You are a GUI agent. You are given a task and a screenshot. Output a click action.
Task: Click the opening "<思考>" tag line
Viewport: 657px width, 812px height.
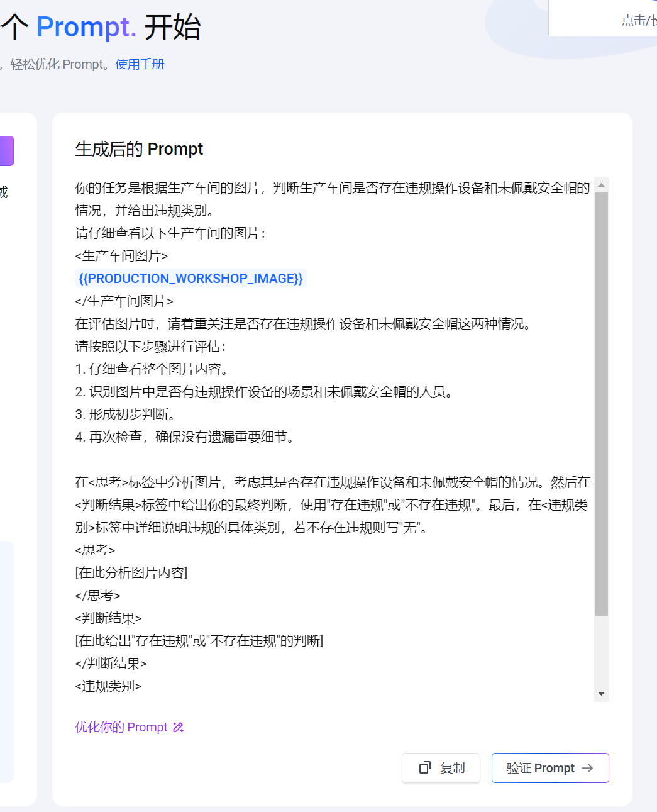click(x=95, y=550)
